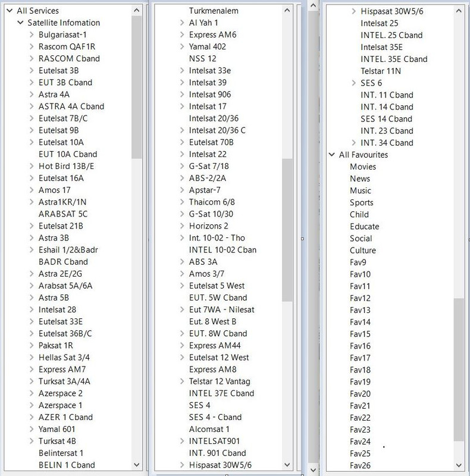Collapse the All Favourites node
Screen dimensions: 470x476
tap(331, 155)
